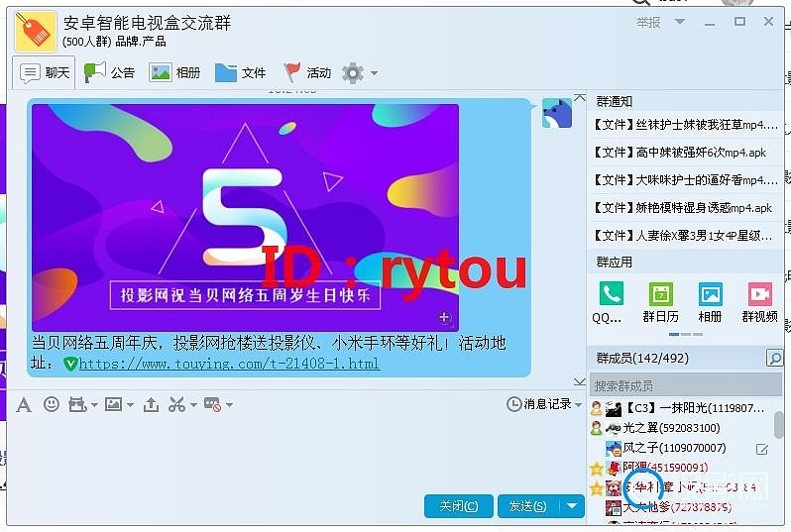Open the 活动 activities tab
Screen dimensions: 791x532
(x=306, y=72)
